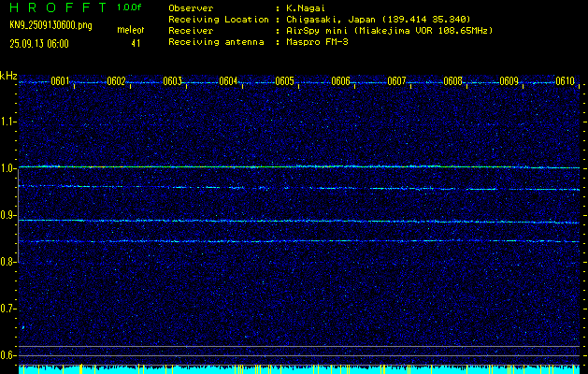The height and width of the screenshot is (374, 588).
Task: Click the 1.1 frequency axis label
Action: click(x=7, y=122)
